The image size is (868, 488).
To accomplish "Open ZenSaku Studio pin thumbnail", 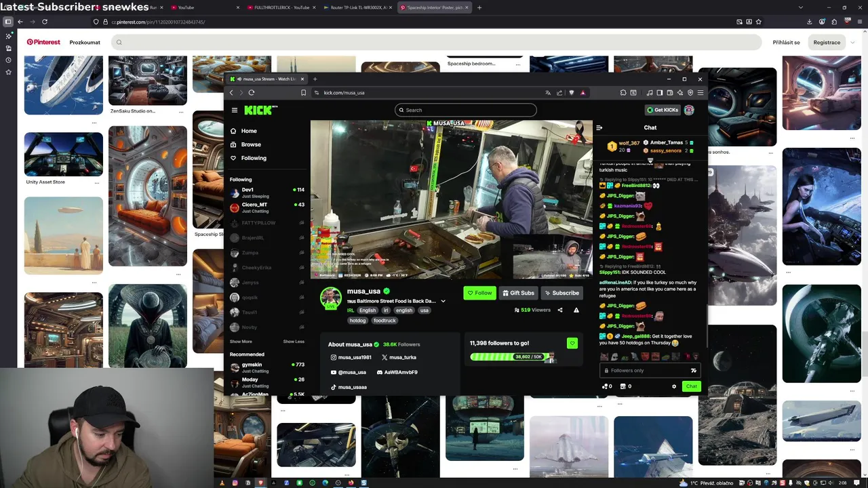I will 148,81.
